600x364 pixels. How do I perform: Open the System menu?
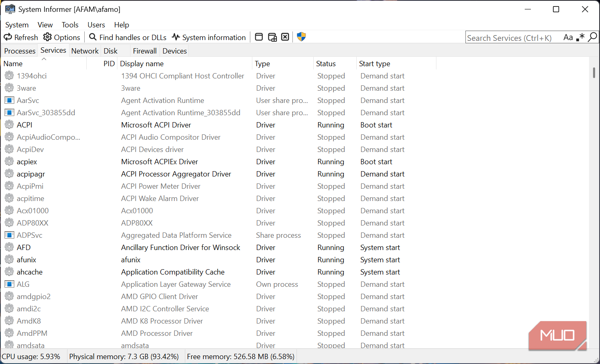17,25
